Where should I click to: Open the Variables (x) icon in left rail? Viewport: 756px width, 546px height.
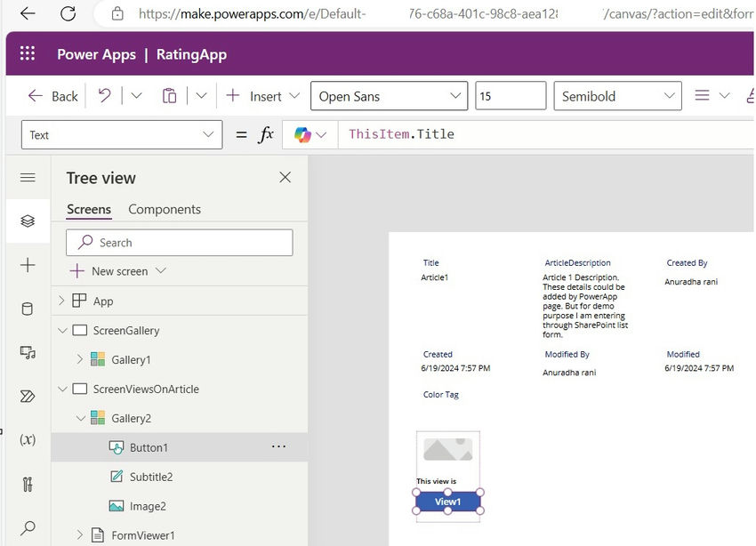pyautogui.click(x=28, y=439)
